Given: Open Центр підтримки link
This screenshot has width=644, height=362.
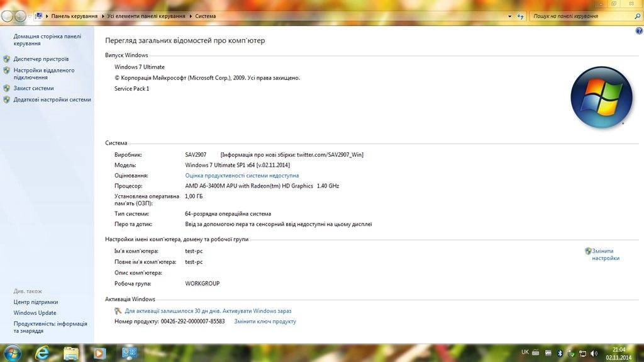Looking at the screenshot, I should pyautogui.click(x=36, y=302).
